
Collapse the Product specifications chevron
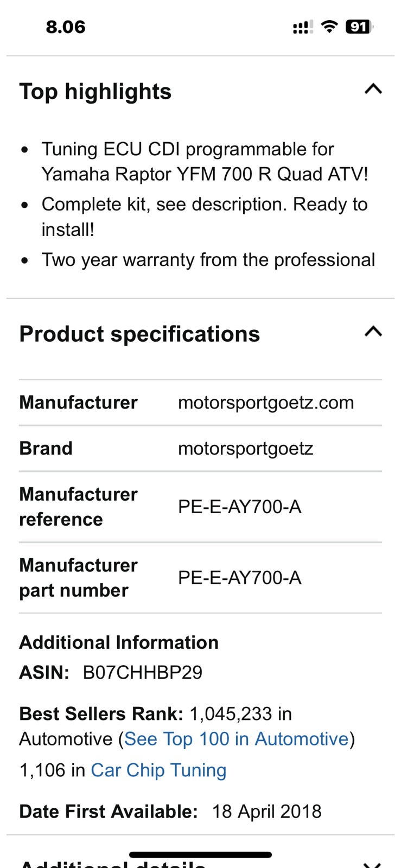click(373, 331)
